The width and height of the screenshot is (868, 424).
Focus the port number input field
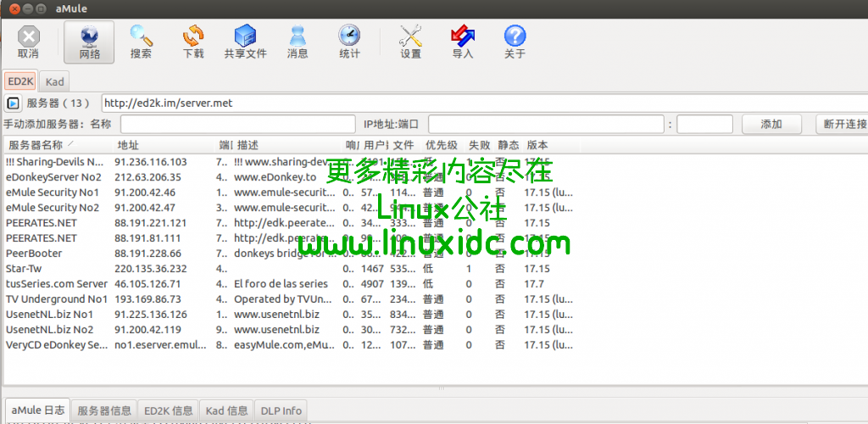[704, 125]
